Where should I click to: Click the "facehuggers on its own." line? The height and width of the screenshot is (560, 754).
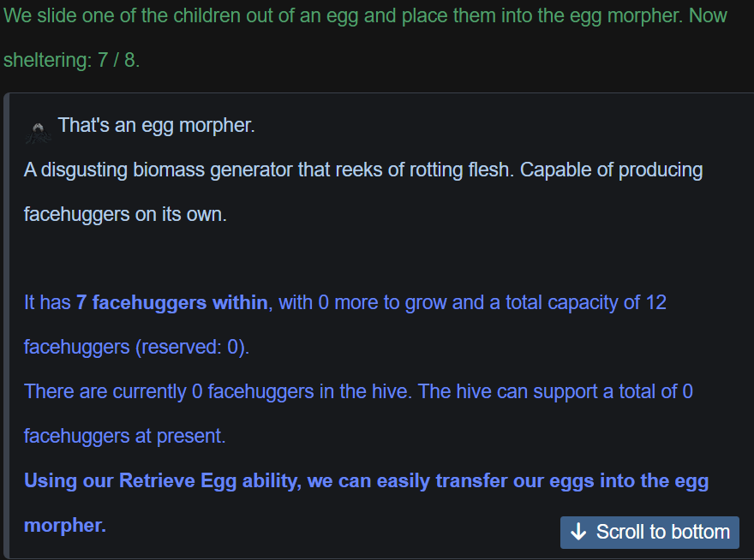pos(125,214)
